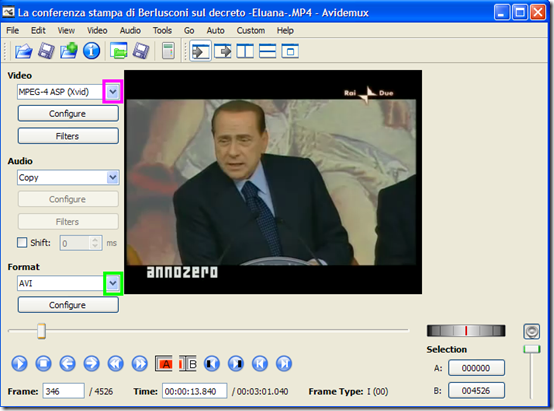Click the audio shift value stepper

pos(95,243)
